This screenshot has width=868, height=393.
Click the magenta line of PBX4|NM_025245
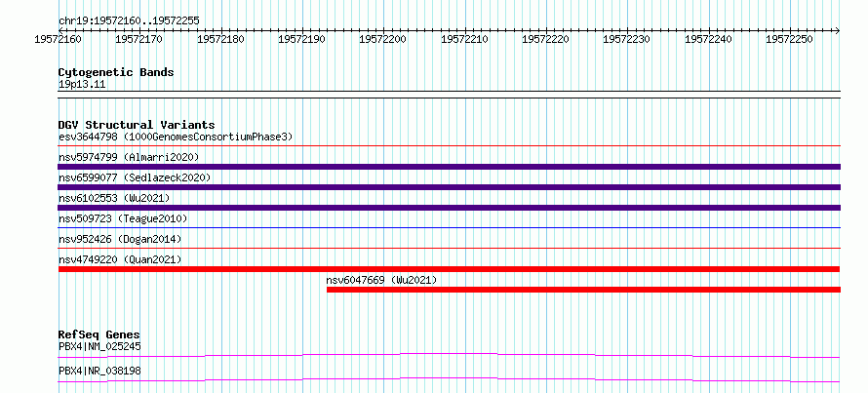pos(449,355)
